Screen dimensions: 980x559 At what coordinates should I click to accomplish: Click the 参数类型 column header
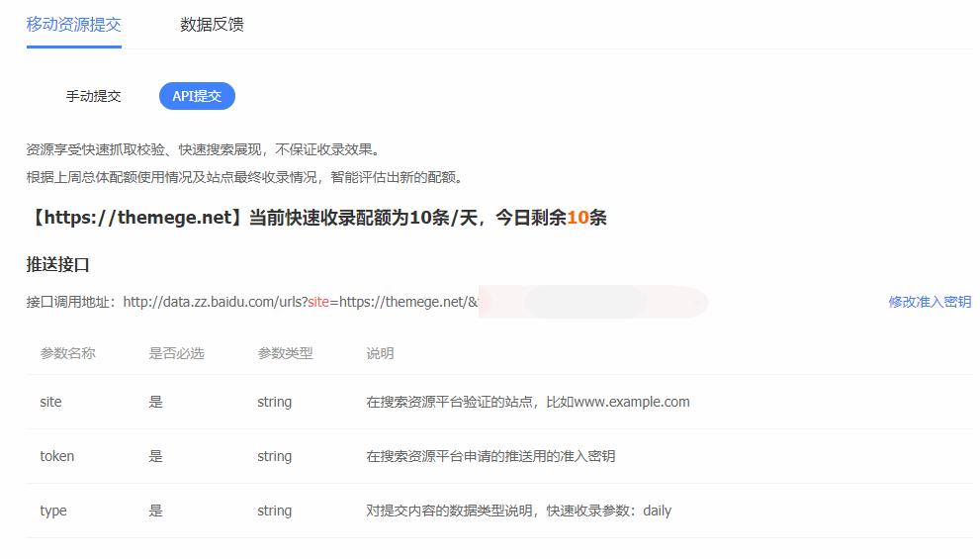tap(285, 353)
